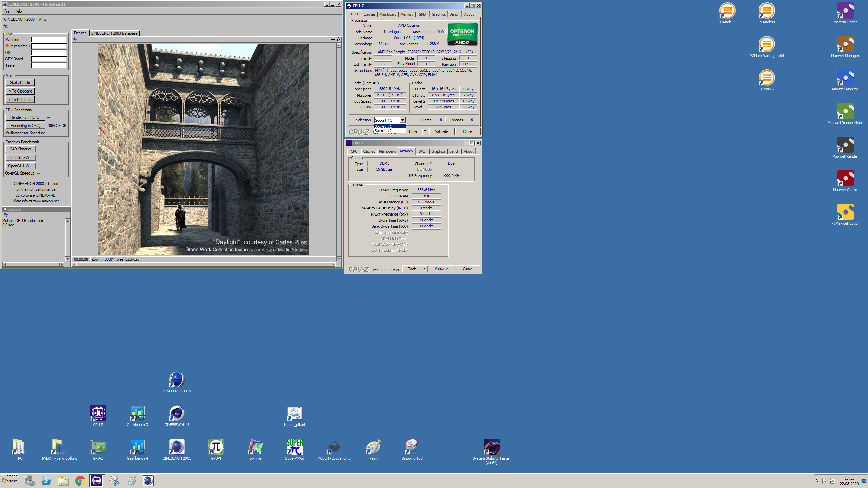Screen dimensions: 868x488
Task: Open HWBOTx265Bench desktop shortcut
Action: click(334, 449)
